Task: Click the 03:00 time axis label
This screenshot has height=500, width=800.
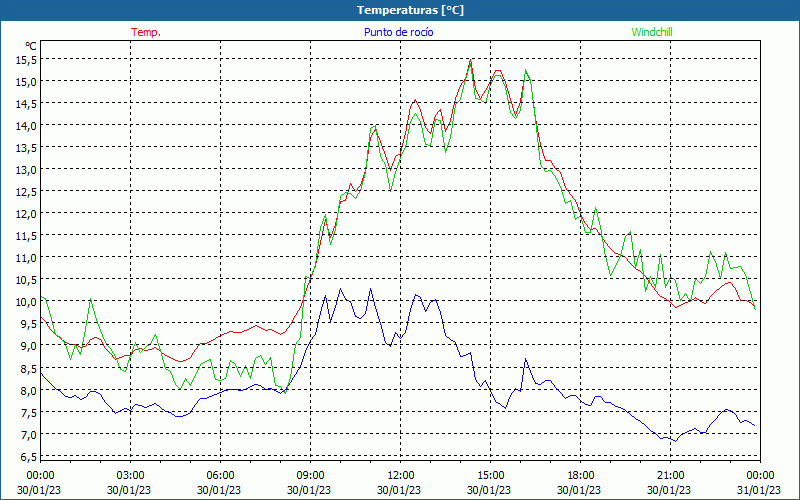Action: click(131, 476)
